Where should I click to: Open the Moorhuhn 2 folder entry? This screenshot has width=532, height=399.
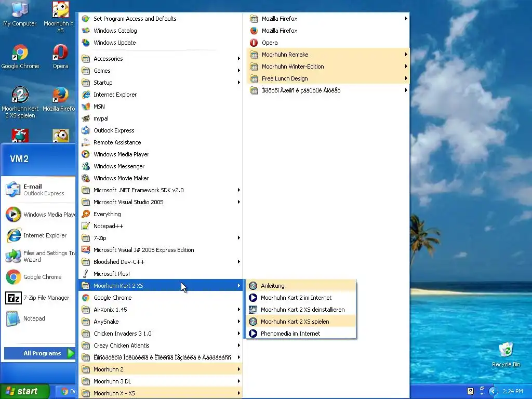[x=161, y=369]
